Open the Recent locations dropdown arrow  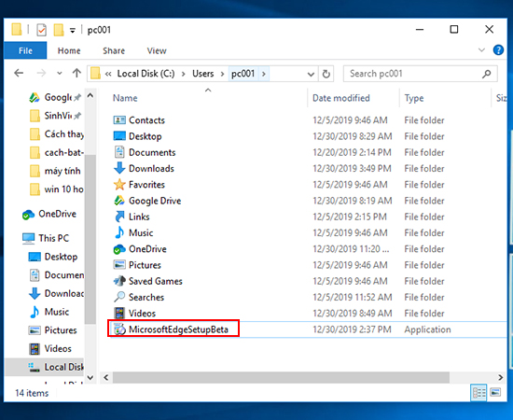tap(59, 74)
